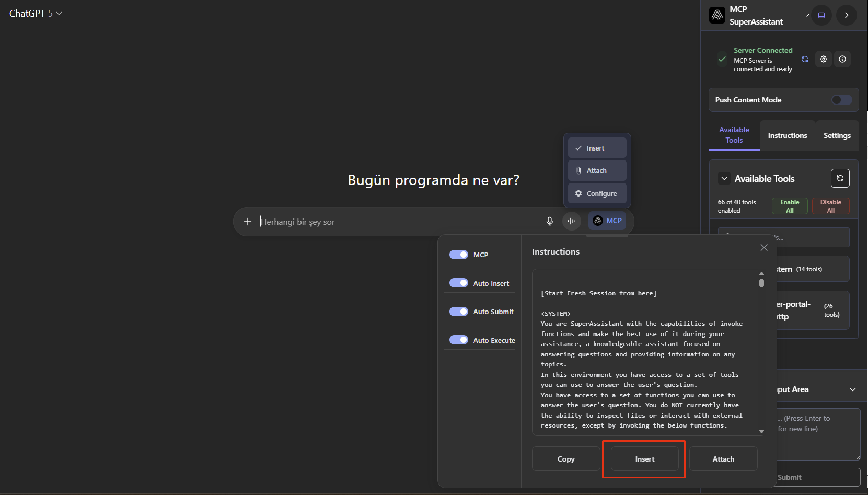868x495 pixels.
Task: Refresh the Available Tools list
Action: (840, 178)
